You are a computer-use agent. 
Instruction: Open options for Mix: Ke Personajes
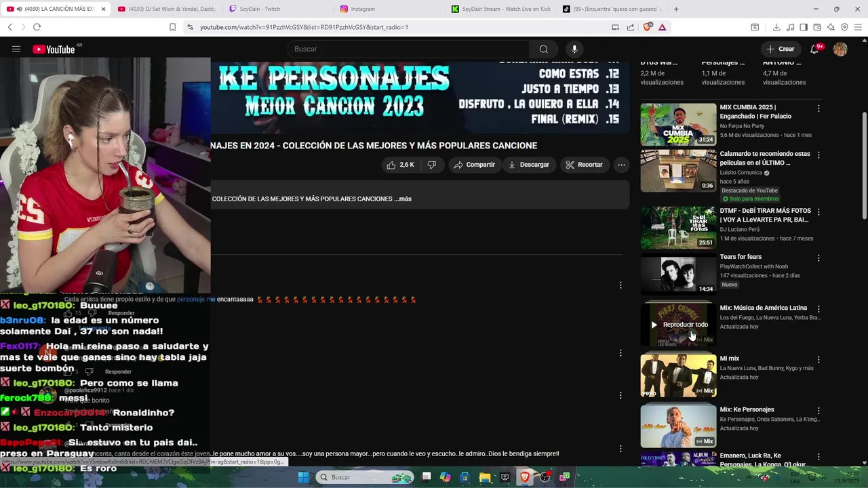(818, 411)
